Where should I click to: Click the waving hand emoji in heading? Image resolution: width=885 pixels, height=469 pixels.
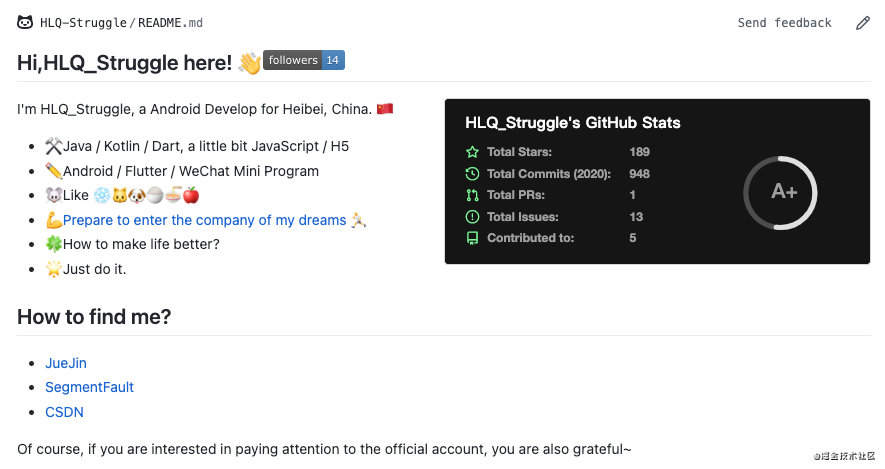tap(249, 63)
